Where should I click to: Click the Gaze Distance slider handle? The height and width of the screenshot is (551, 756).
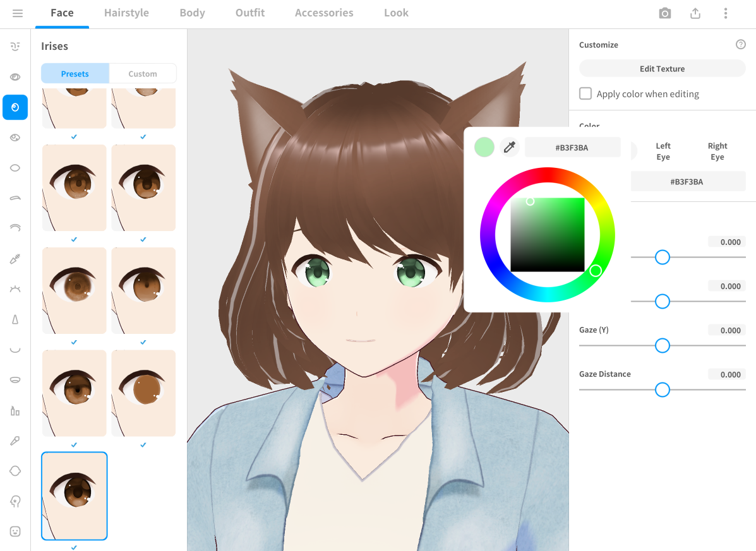[662, 390]
